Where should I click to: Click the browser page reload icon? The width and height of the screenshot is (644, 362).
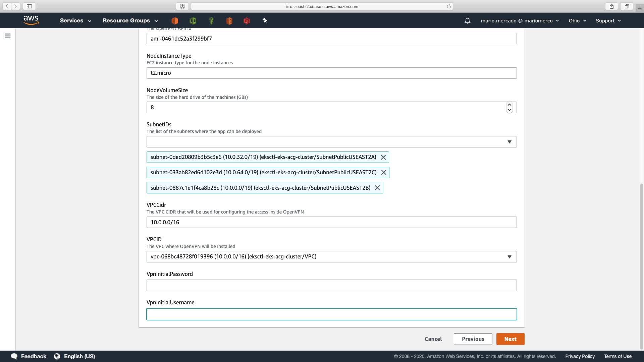(x=449, y=6)
